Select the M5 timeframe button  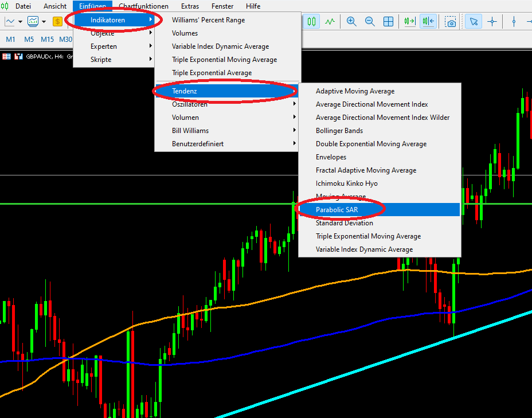(29, 39)
